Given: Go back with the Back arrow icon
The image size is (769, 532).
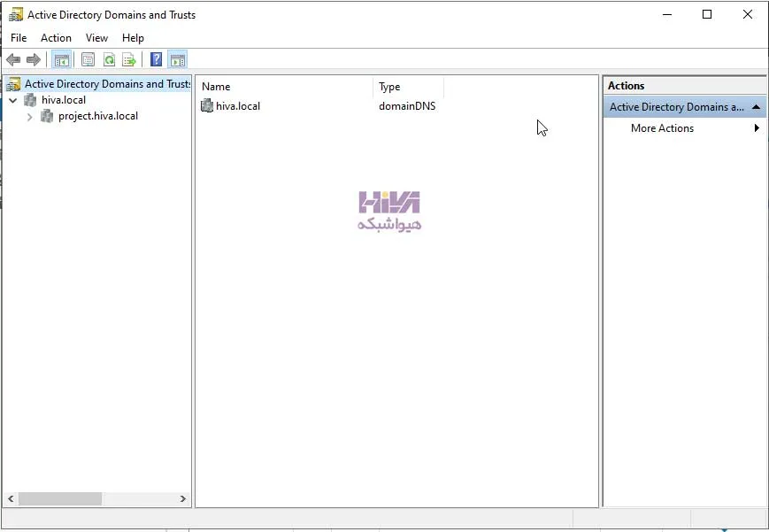Looking at the screenshot, I should (13, 60).
